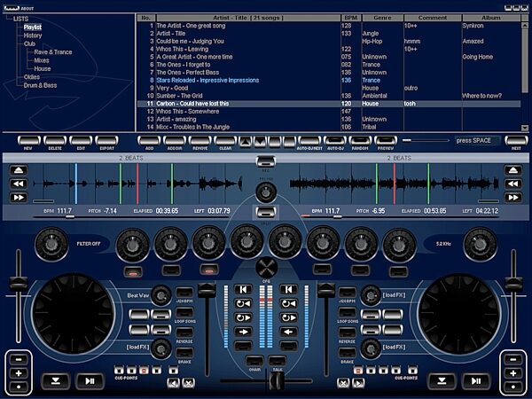
Task: Open the Rave & Trance list
Action: click(x=53, y=52)
